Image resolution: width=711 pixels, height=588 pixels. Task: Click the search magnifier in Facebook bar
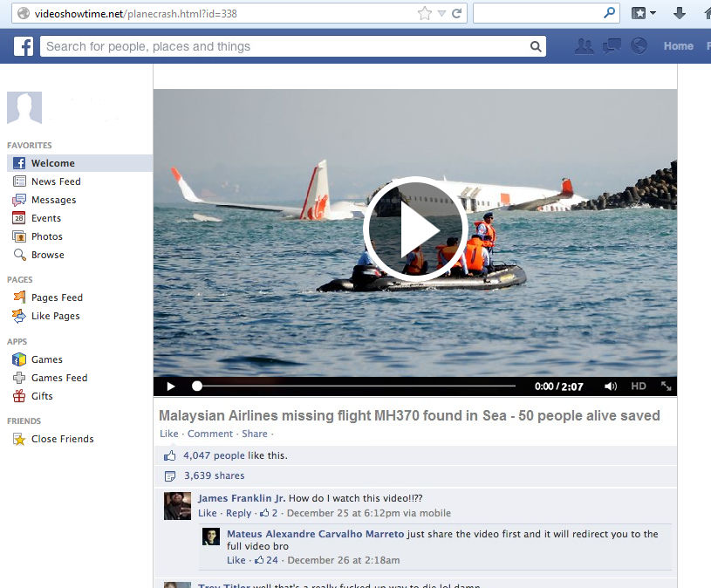(x=536, y=46)
